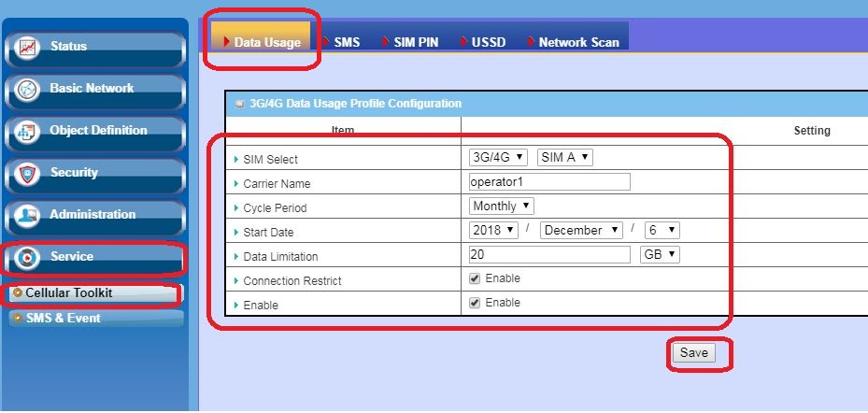The image size is (868, 413).
Task: Switch to the USSD tab
Action: tap(483, 42)
